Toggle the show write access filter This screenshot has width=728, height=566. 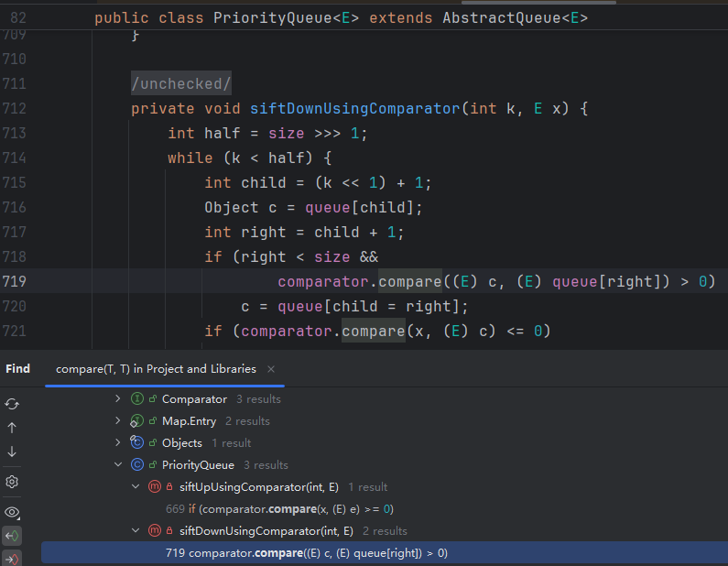12,558
